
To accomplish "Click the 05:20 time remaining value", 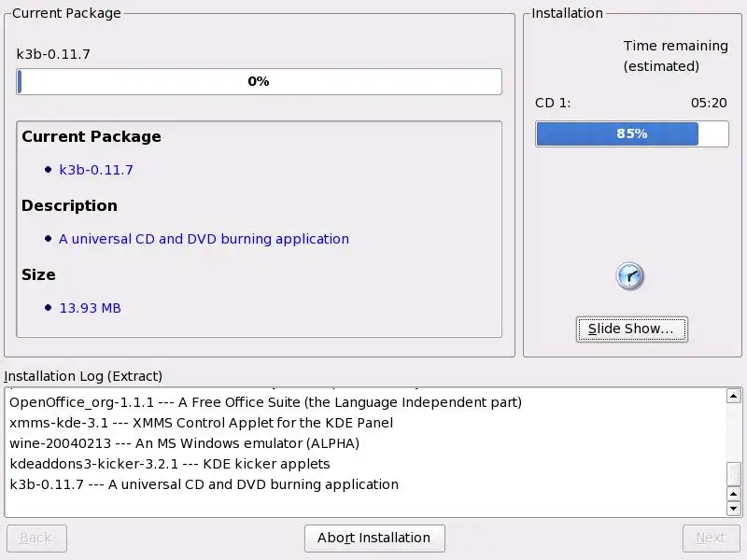I will (x=708, y=103).
